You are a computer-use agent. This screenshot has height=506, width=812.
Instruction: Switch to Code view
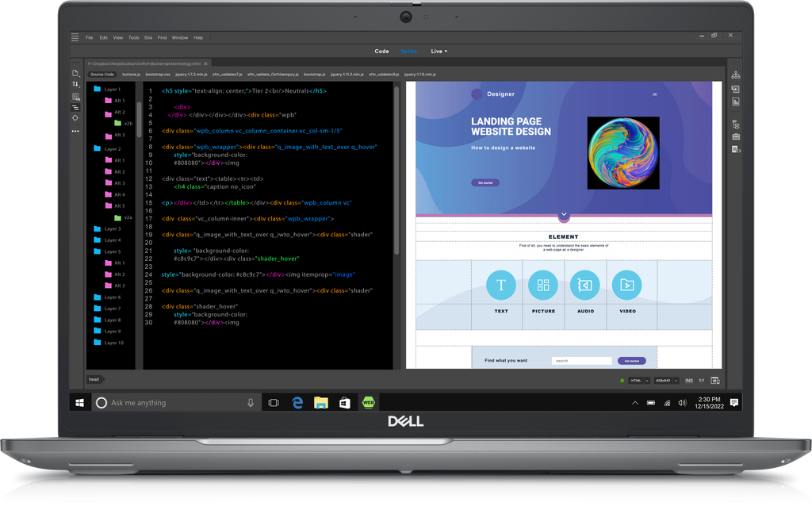click(381, 52)
